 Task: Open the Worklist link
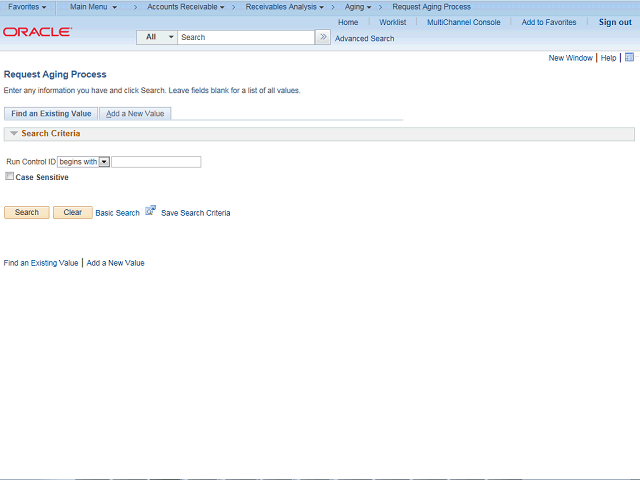point(393,22)
